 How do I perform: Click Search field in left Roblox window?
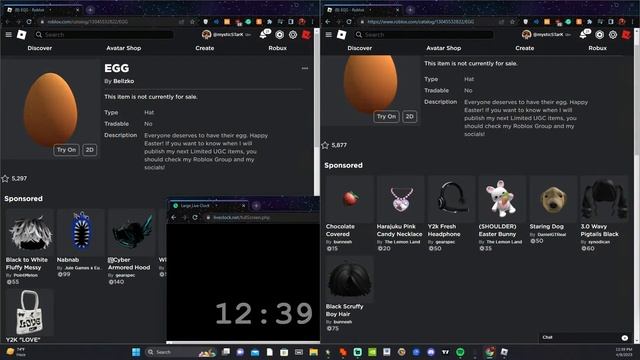pos(104,35)
